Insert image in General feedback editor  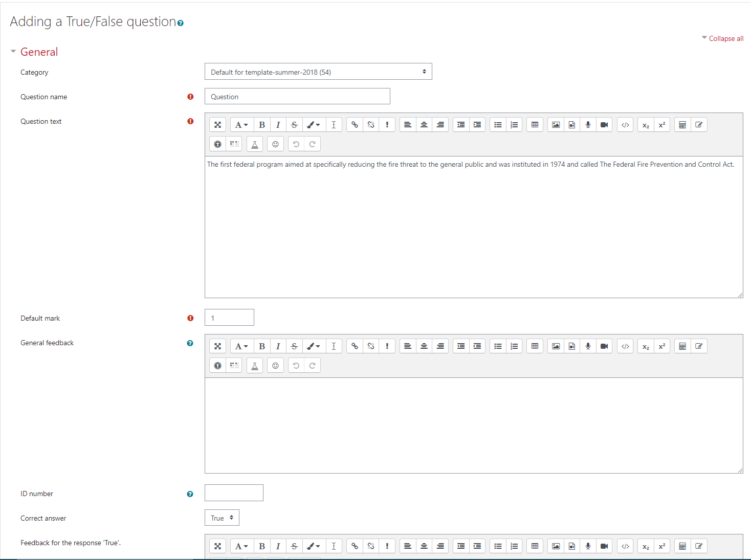(x=556, y=346)
